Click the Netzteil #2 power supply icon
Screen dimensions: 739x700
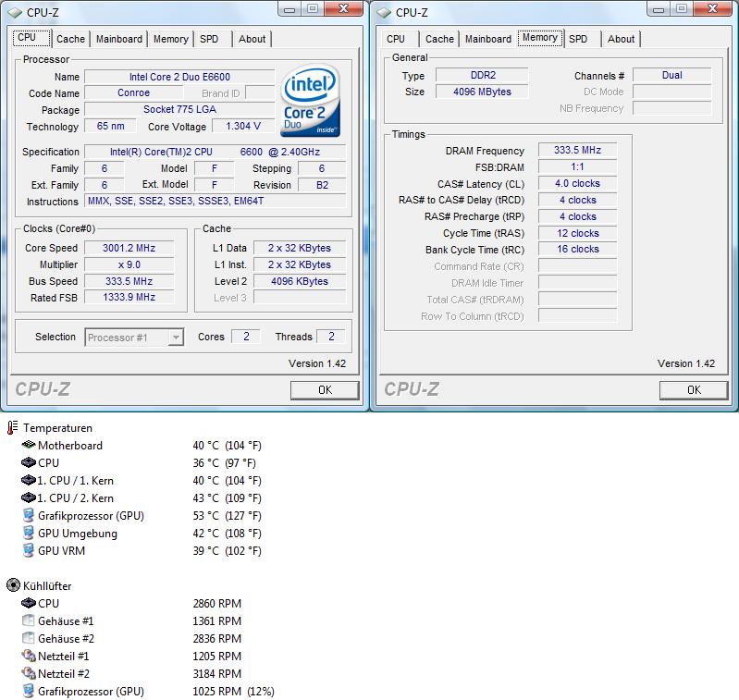pyautogui.click(x=29, y=673)
